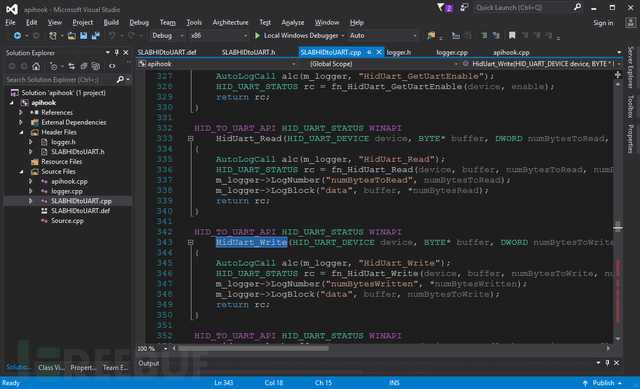
Task: Toggle Preview Selected Items in Solution Explorer
Action: [x=112, y=66]
